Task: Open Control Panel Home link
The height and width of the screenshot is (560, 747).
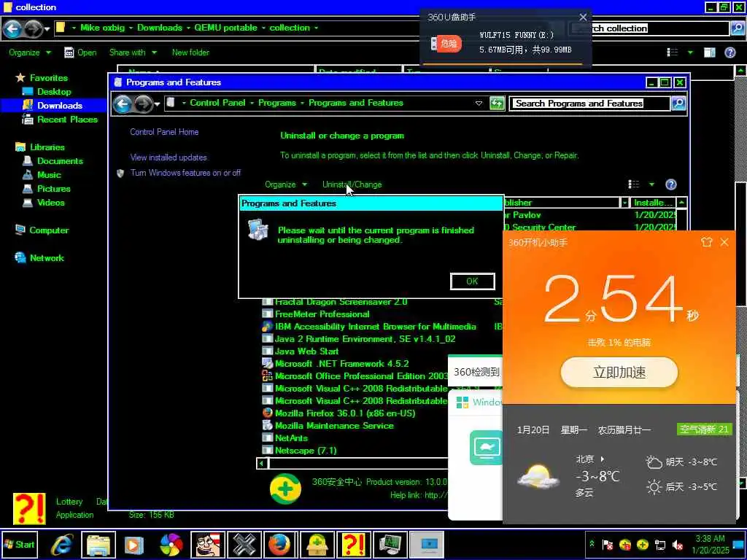Action: click(164, 132)
